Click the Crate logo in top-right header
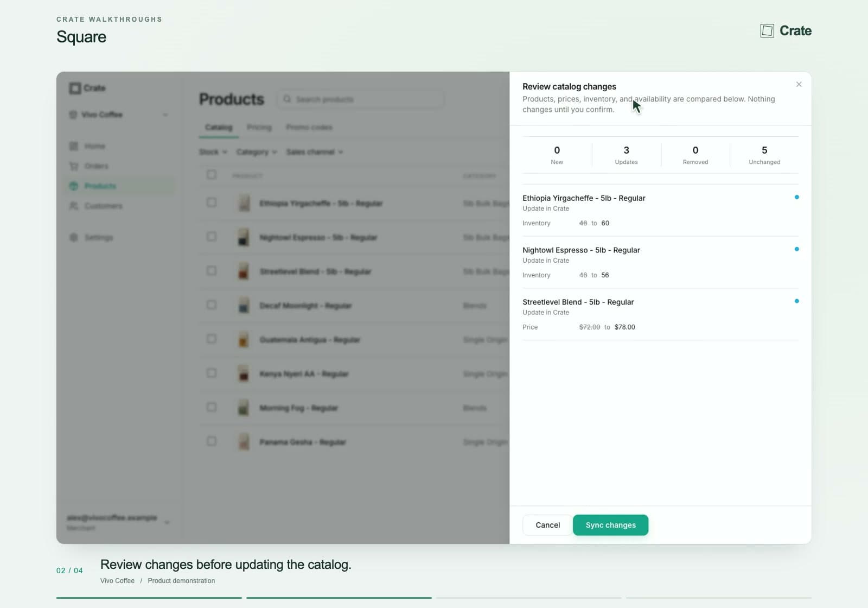This screenshot has width=868, height=608. pos(786,30)
